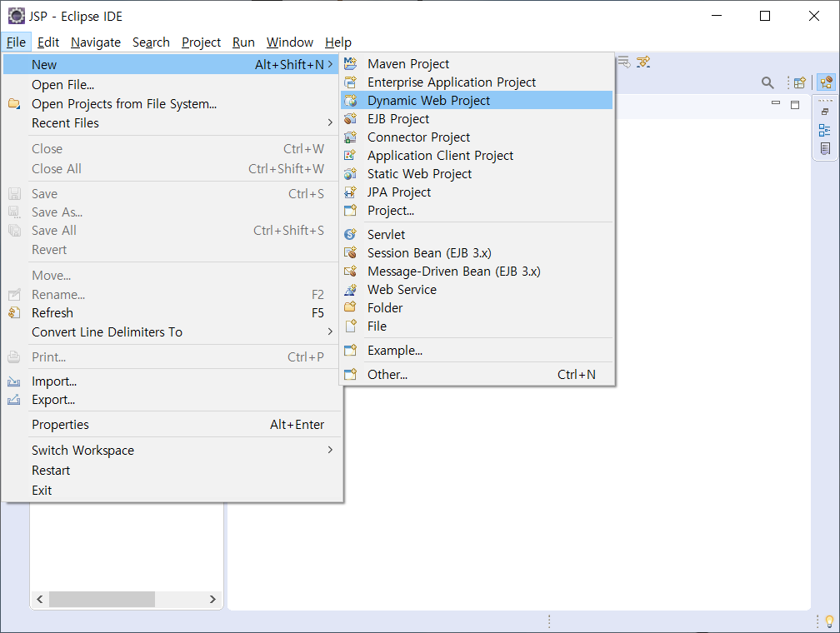
Task: Click the Web Service icon
Action: 350,289
